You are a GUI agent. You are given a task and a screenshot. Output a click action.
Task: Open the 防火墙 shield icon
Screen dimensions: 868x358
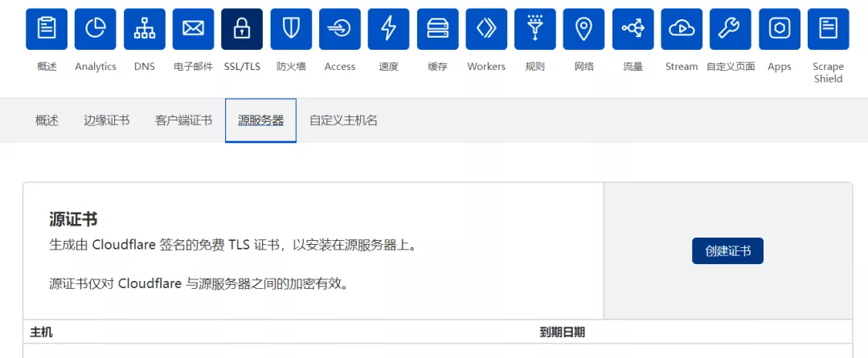pyautogui.click(x=291, y=29)
